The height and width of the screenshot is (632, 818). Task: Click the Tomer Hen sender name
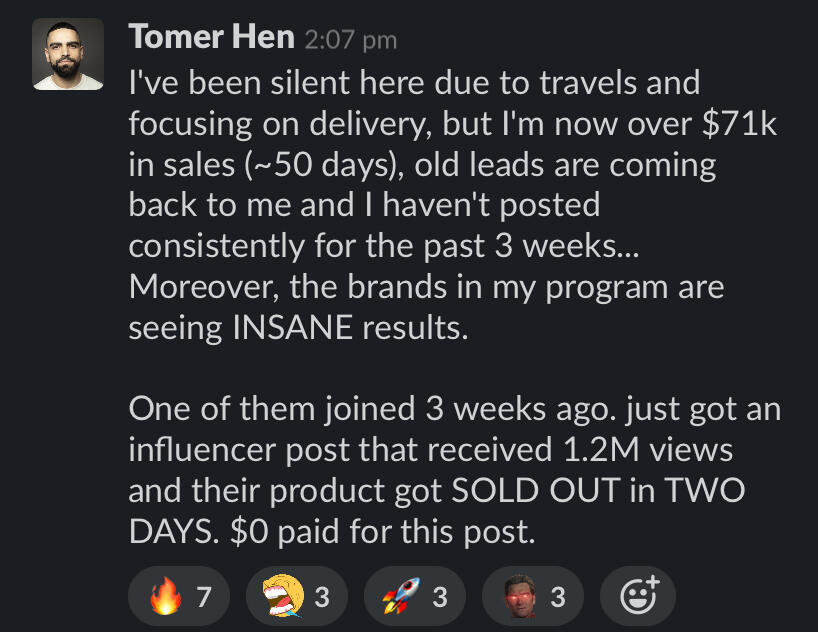point(212,38)
